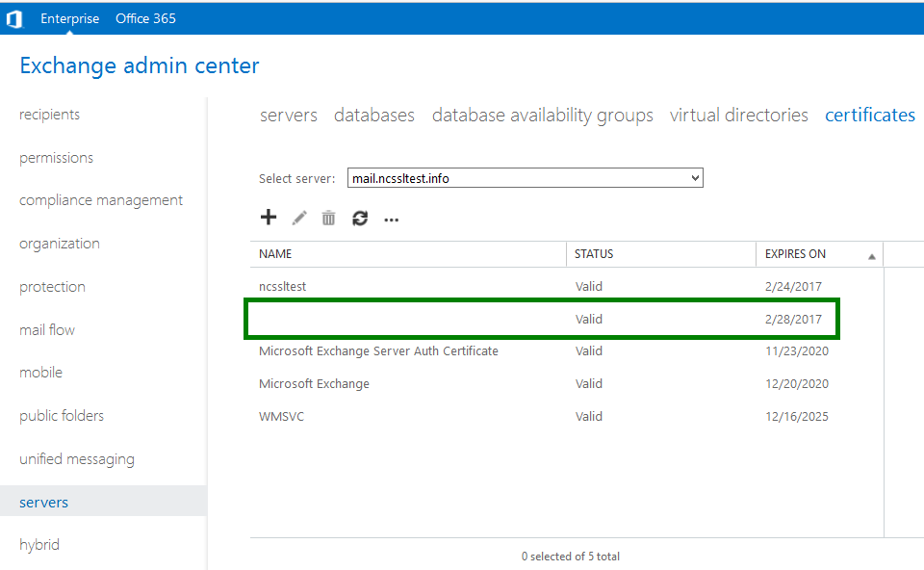The width and height of the screenshot is (924, 570).
Task: Click the 2/28/2017 expiry date
Action: coord(793,320)
